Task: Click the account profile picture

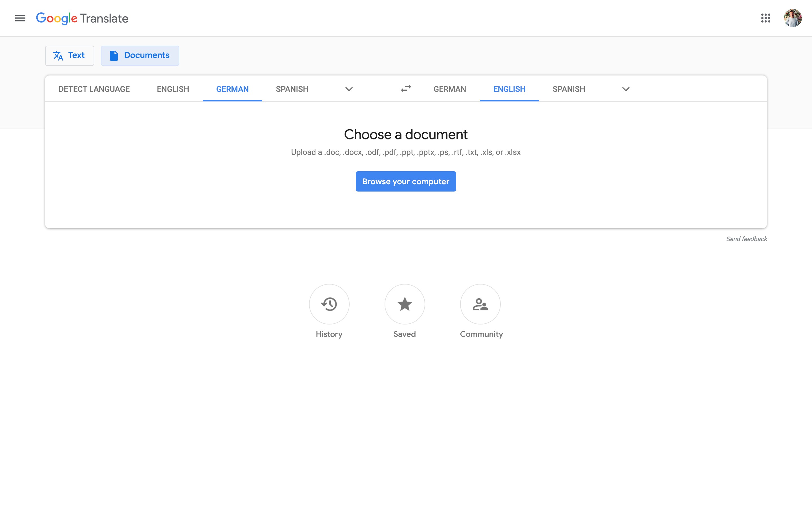Action: click(792, 18)
